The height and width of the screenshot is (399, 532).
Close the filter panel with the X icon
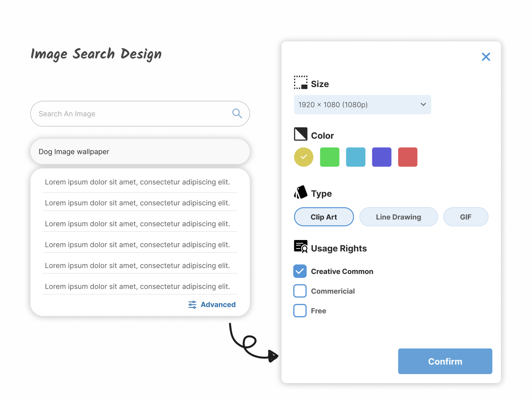click(486, 57)
